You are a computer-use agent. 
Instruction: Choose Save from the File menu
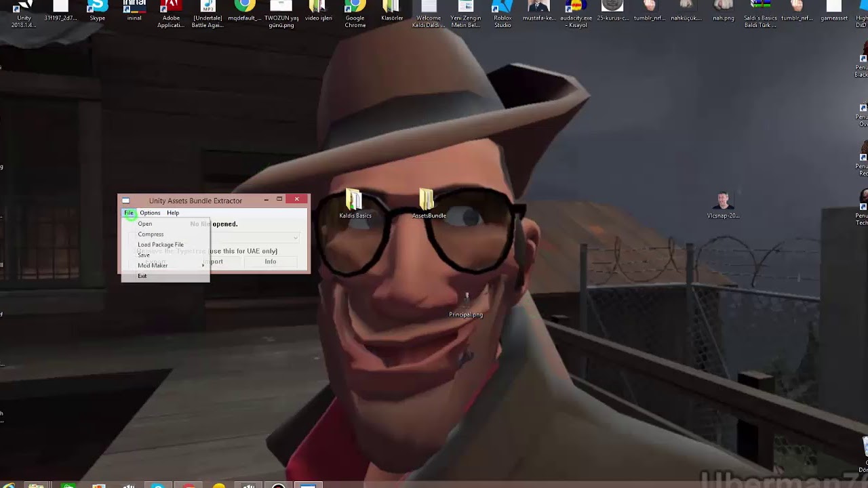(165, 255)
